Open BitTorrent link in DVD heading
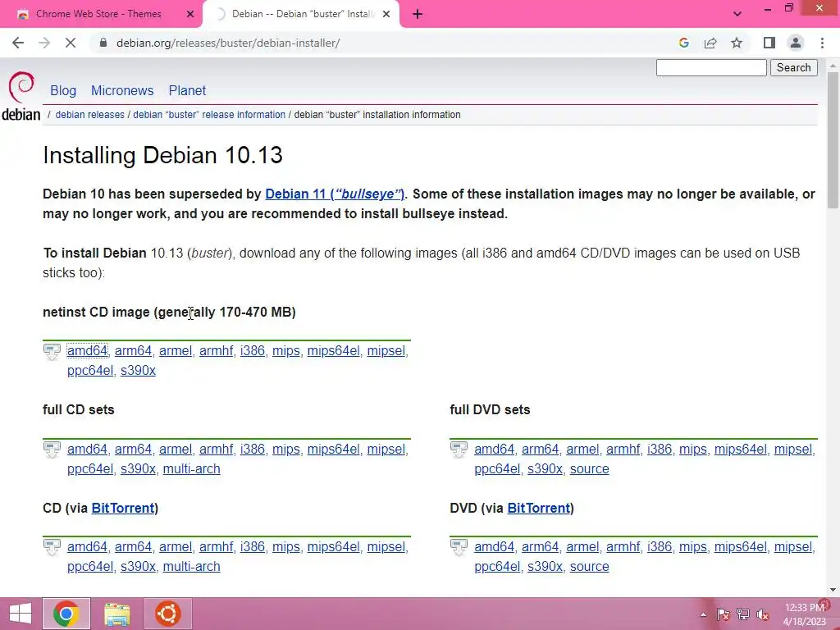Viewport: 840px width, 630px height. [538, 508]
